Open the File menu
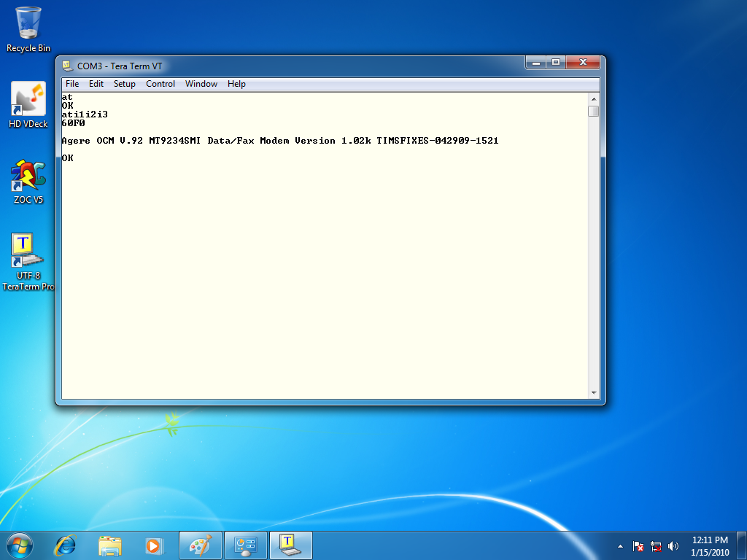747x560 pixels. (x=72, y=84)
